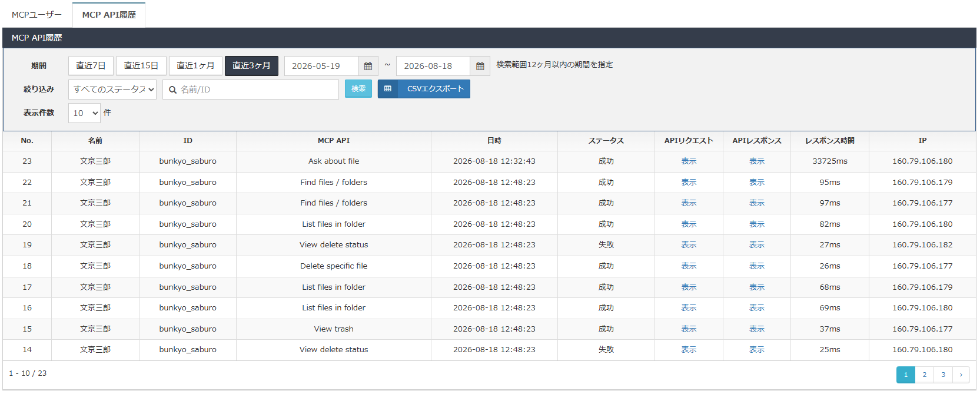Click the APIレスポンス column header
The image size is (980, 394).
757,141
